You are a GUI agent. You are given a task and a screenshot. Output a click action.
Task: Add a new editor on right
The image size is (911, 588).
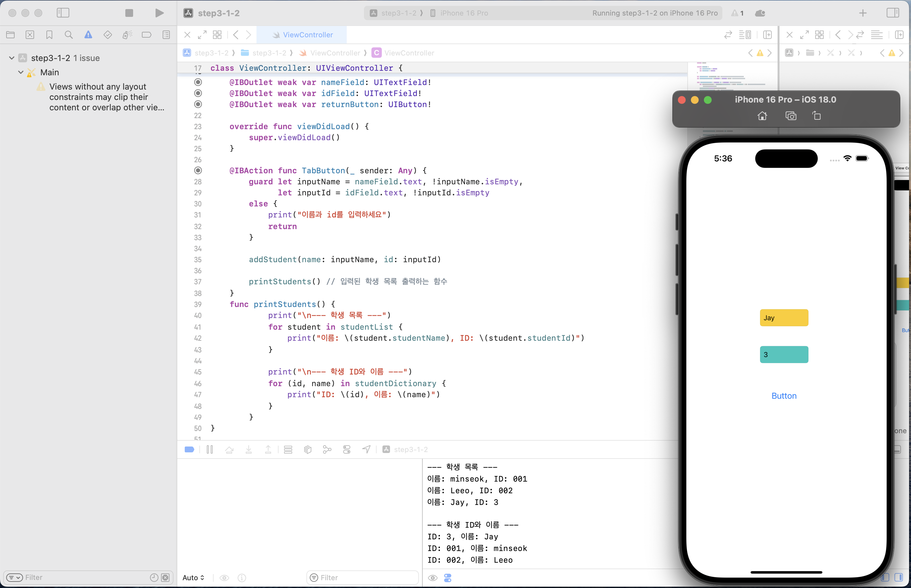tap(767, 35)
